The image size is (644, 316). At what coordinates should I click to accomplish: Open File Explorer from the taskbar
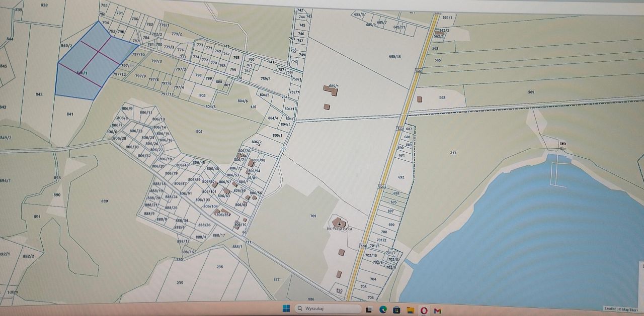[410, 310]
